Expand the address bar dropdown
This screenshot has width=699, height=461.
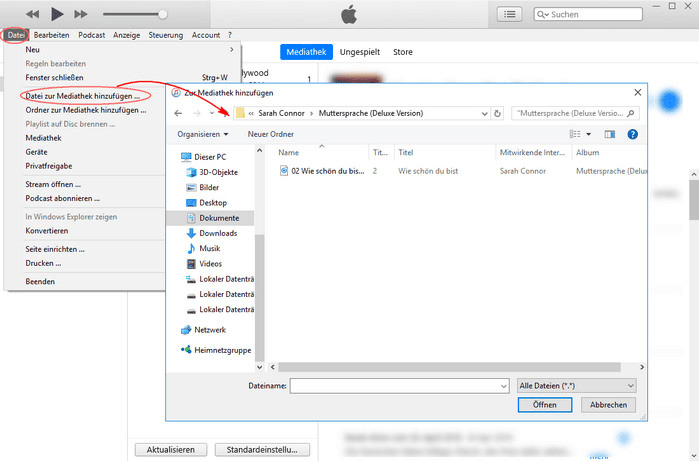coord(484,114)
